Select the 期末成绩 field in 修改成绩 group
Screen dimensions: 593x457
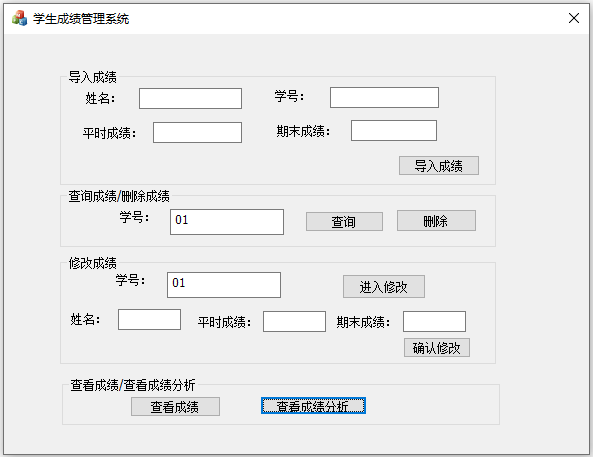[x=434, y=322]
